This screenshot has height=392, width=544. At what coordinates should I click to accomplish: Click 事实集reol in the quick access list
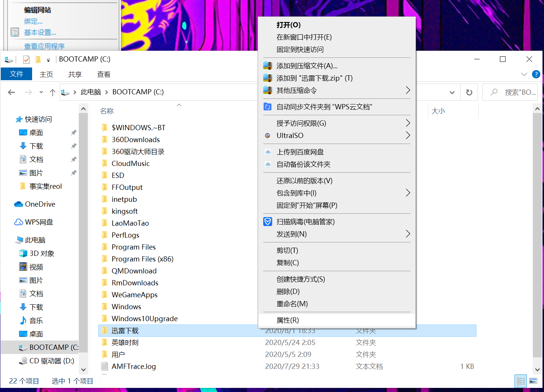pyautogui.click(x=46, y=186)
